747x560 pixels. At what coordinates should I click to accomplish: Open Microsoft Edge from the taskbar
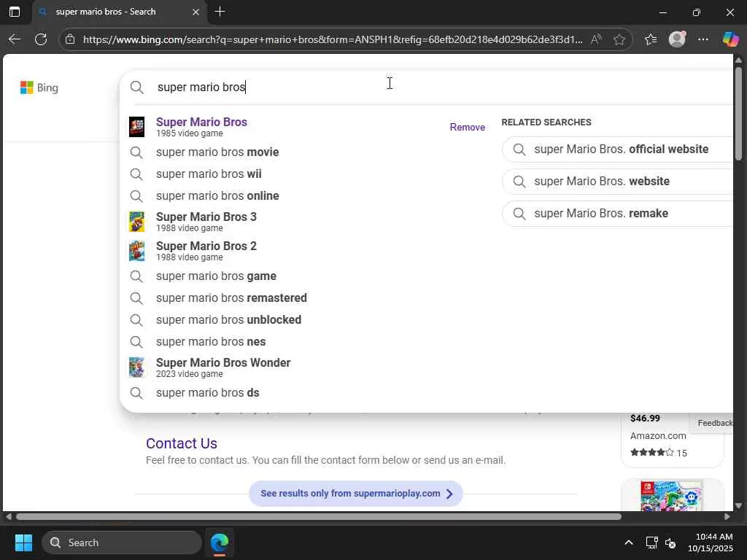(220, 542)
